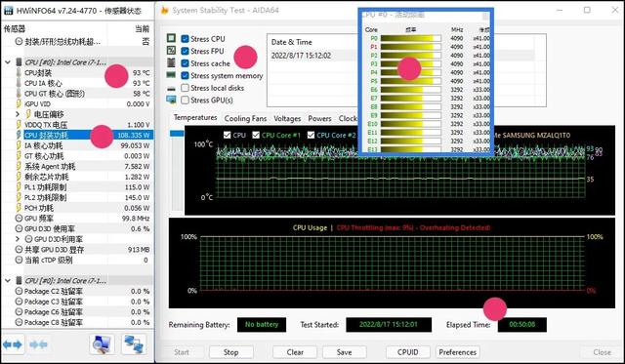Image resolution: width=625 pixels, height=364 pixels.
Task: Click the HWiNFO blue left-right navigation arrows icon
Action: click(x=13, y=344)
